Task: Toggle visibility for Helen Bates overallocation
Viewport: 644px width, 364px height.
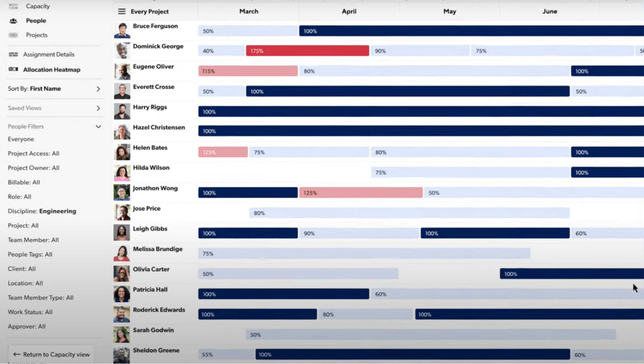Action: click(223, 152)
